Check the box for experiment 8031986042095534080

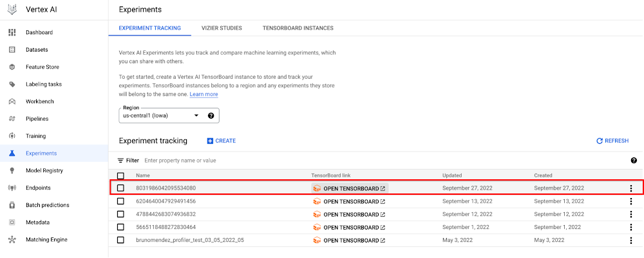121,188
